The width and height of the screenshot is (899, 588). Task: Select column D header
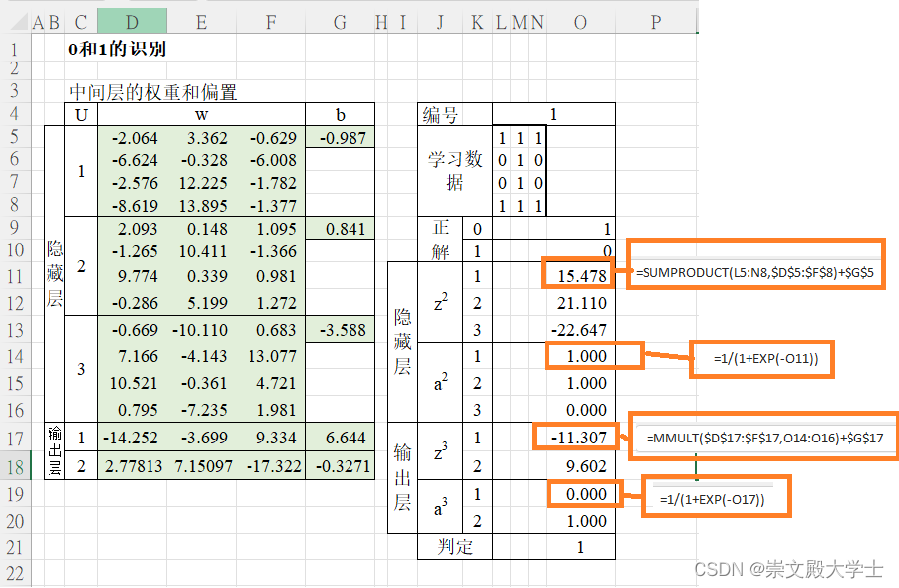click(x=133, y=22)
